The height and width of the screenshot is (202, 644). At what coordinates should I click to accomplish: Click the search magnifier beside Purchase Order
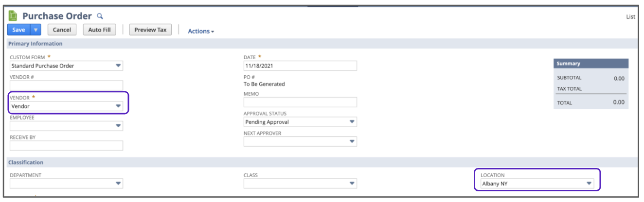(x=100, y=16)
